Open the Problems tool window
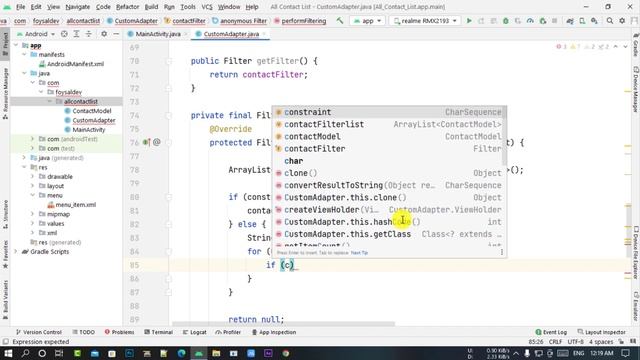Viewport: 640px width, 360px height. click(x=119, y=332)
